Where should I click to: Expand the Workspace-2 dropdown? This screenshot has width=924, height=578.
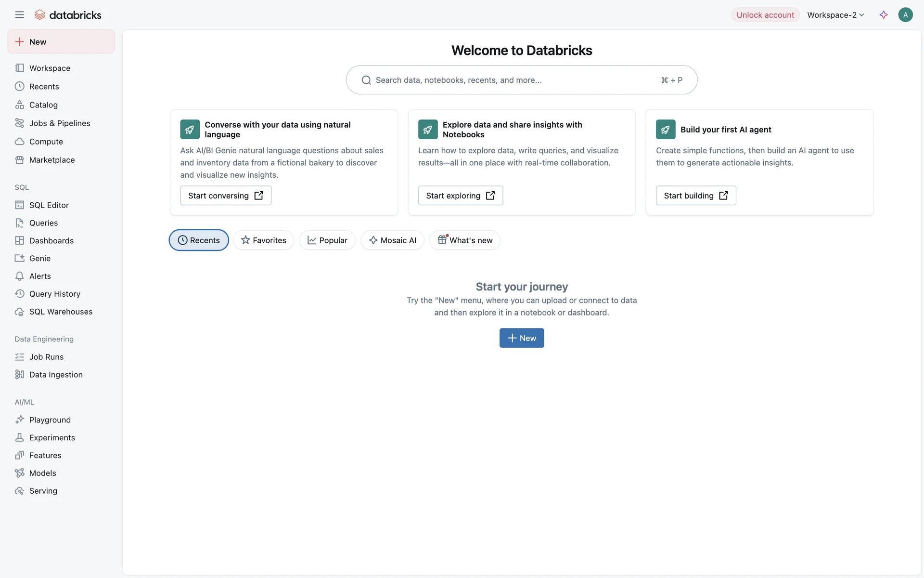[836, 15]
